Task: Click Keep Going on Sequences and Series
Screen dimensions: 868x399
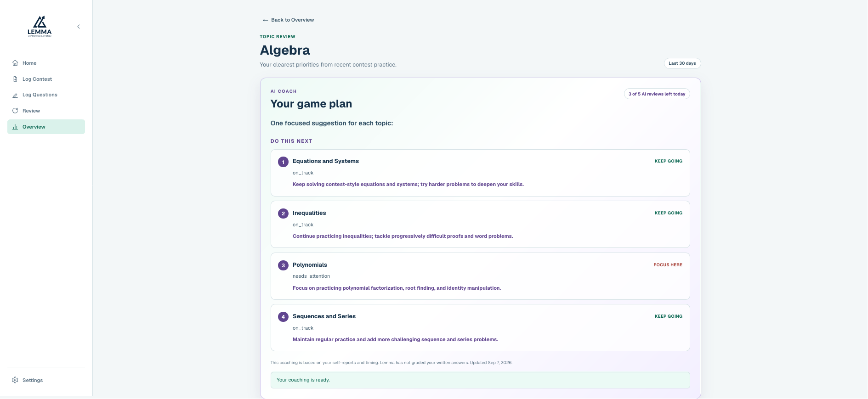Action: [669, 316]
